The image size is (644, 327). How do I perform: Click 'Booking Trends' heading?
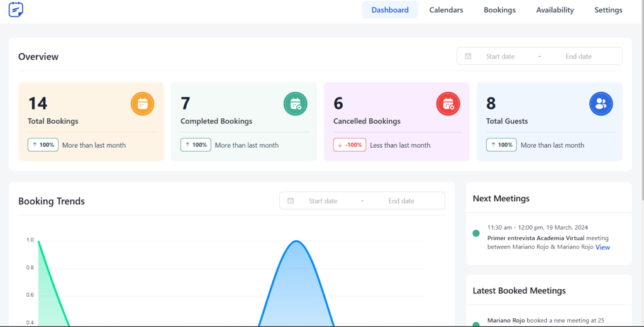pyautogui.click(x=52, y=201)
